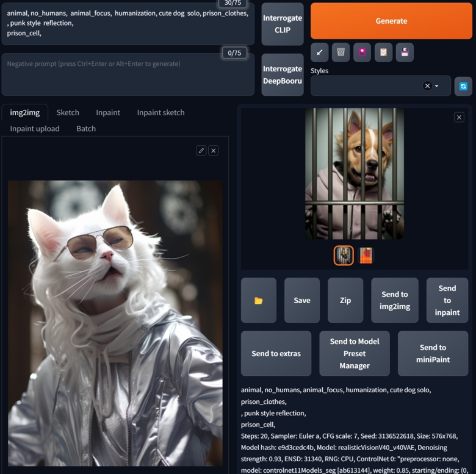Screen dimensions: 476x474
Task: Click the Generate button
Action: point(391,21)
